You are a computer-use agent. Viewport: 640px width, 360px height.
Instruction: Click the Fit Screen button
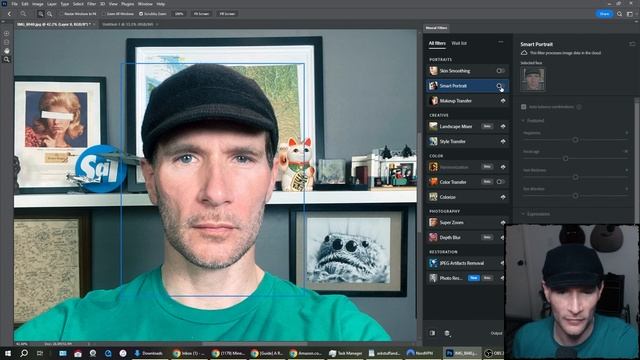click(x=201, y=14)
